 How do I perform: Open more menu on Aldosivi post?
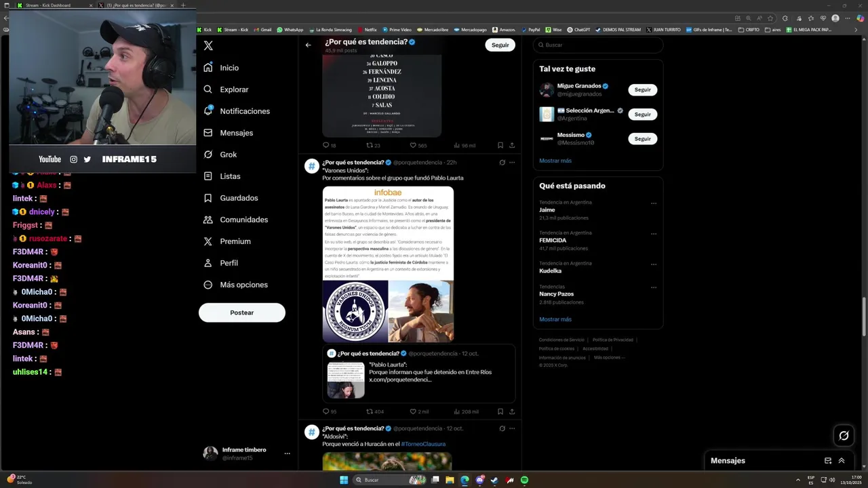point(512,428)
